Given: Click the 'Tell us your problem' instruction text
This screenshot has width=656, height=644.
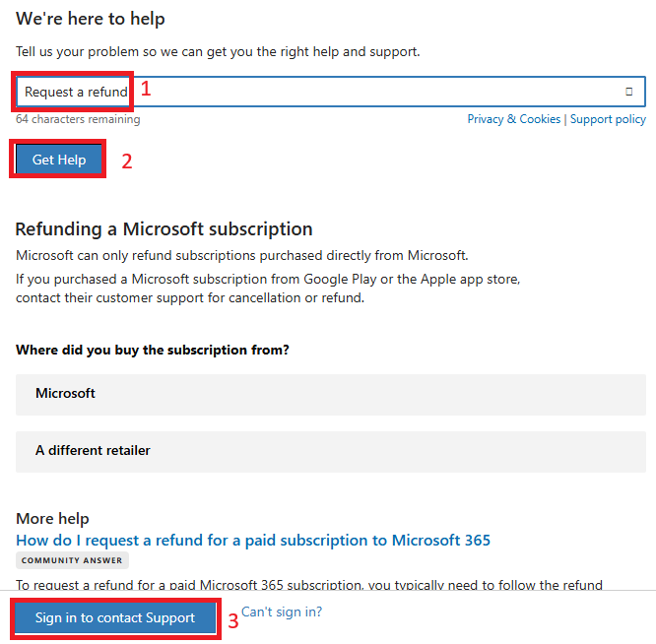Looking at the screenshot, I should click(218, 52).
